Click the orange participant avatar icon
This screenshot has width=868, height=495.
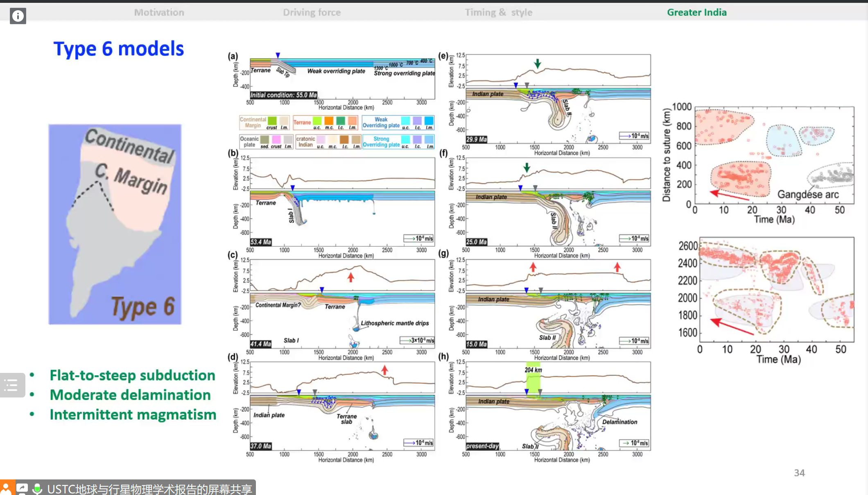point(7,488)
